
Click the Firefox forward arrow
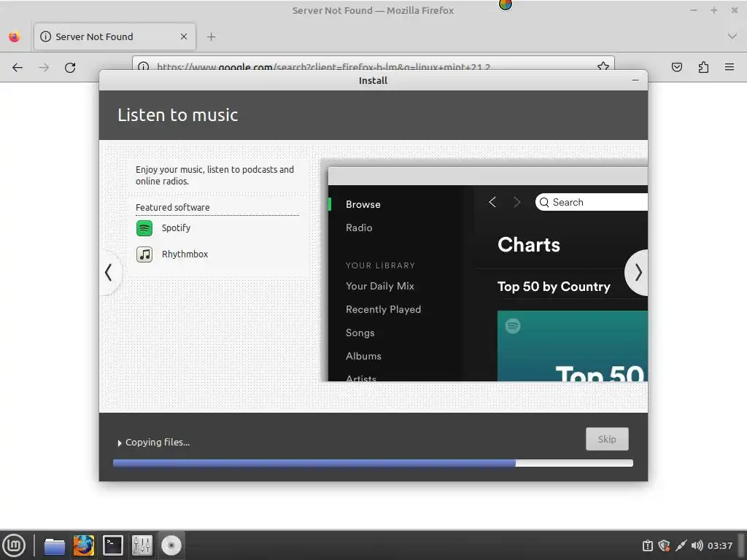click(x=44, y=68)
